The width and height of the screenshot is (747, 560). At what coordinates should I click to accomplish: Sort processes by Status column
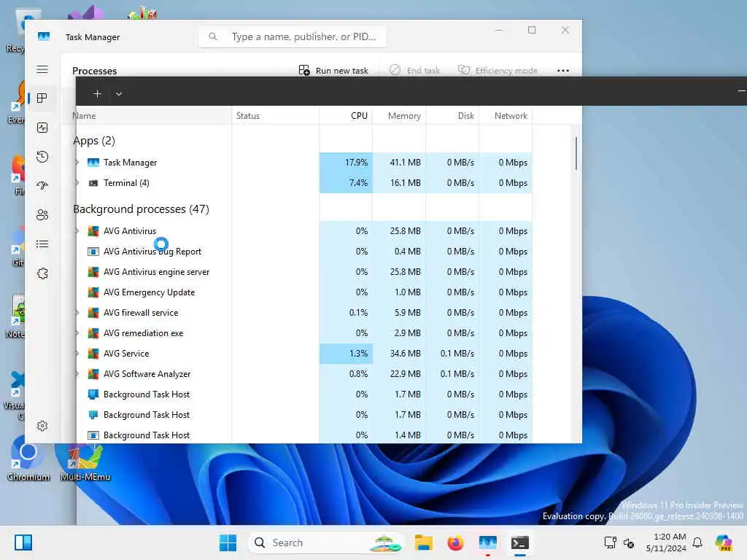pos(276,116)
